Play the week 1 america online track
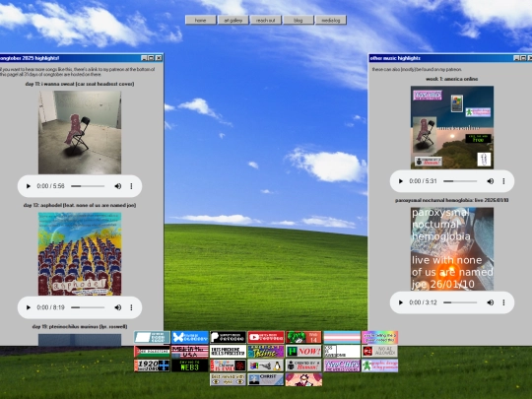Viewport: 532px width, 399px height. [x=401, y=181]
